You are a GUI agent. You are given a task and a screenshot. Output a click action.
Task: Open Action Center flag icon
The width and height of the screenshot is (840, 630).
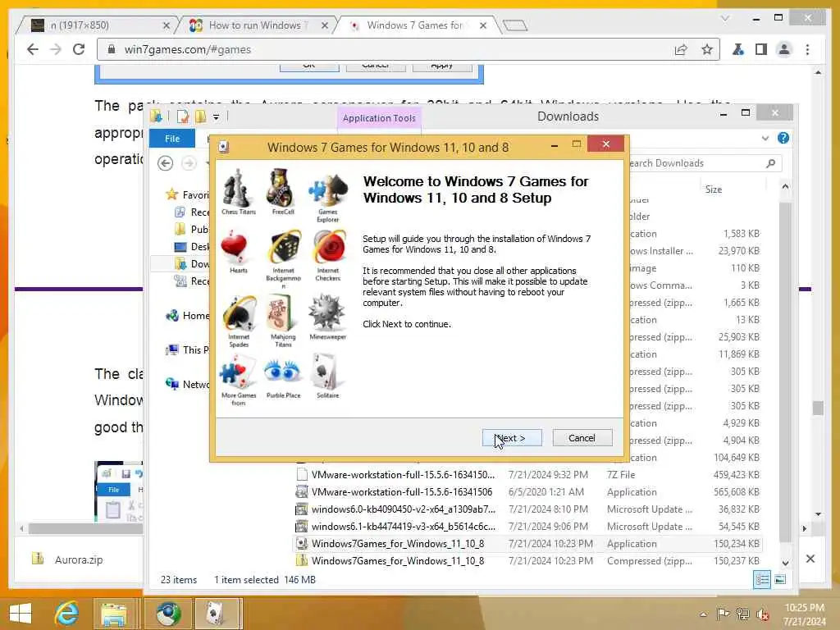[723, 614]
